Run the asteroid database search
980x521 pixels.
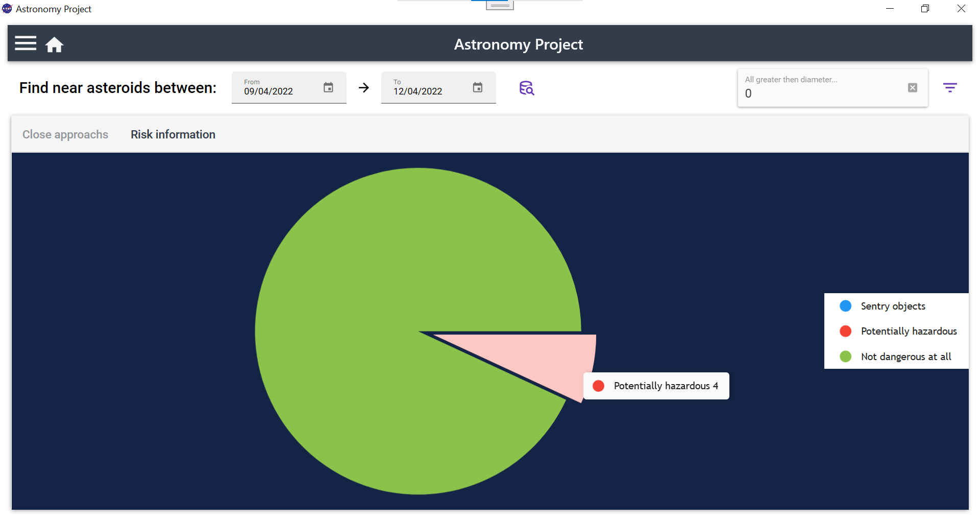527,88
